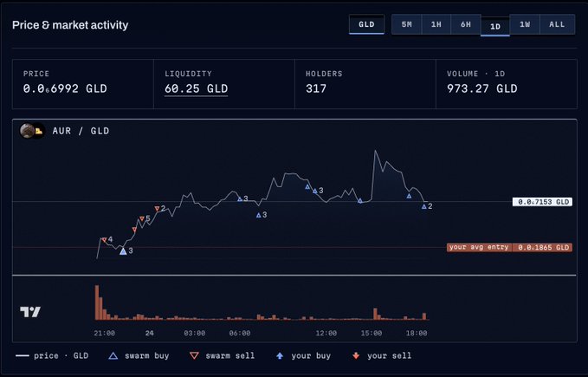Click the Holders count 317

(316, 89)
